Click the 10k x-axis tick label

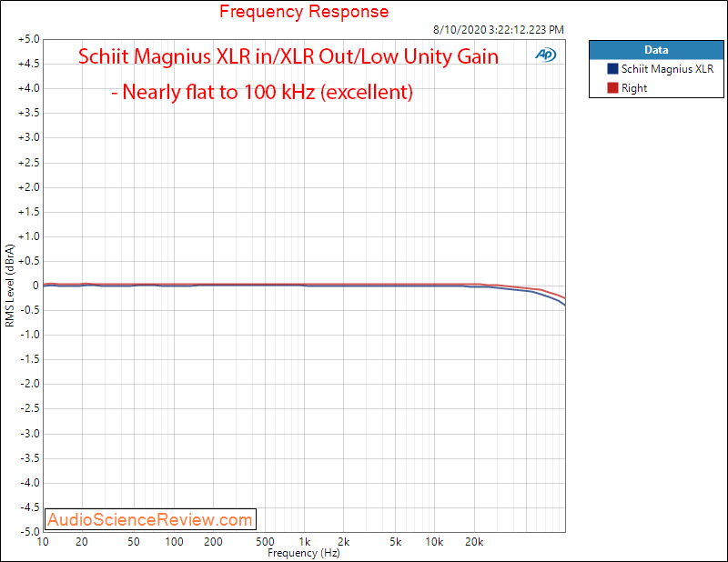pos(435,542)
